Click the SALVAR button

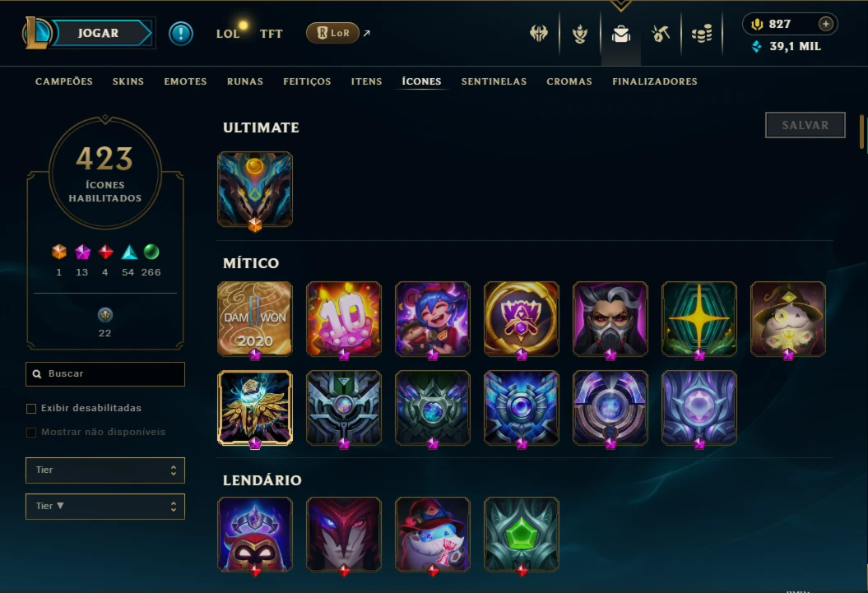805,125
